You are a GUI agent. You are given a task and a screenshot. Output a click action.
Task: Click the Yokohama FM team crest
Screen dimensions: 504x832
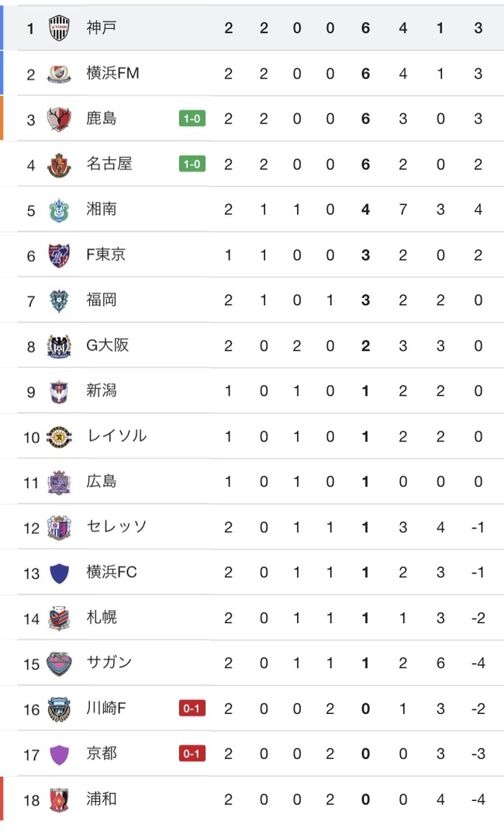coord(59,74)
